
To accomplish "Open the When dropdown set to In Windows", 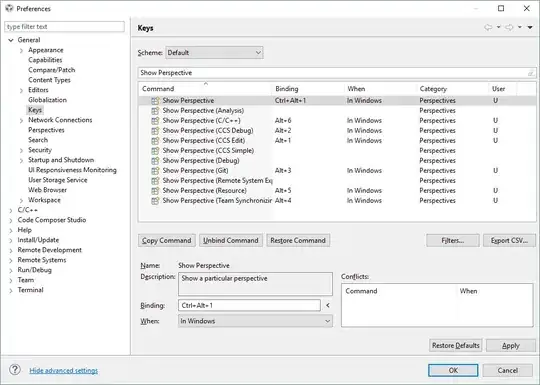I will pyautogui.click(x=255, y=321).
